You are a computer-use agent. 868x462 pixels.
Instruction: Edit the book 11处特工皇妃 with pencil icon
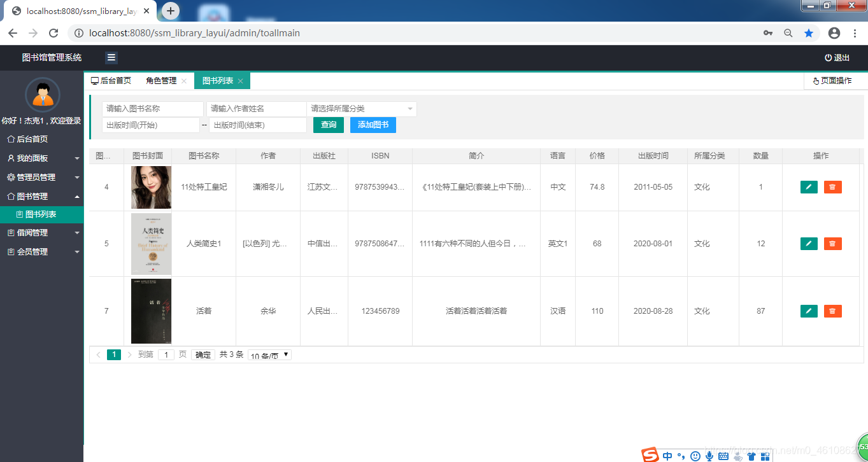click(x=809, y=187)
